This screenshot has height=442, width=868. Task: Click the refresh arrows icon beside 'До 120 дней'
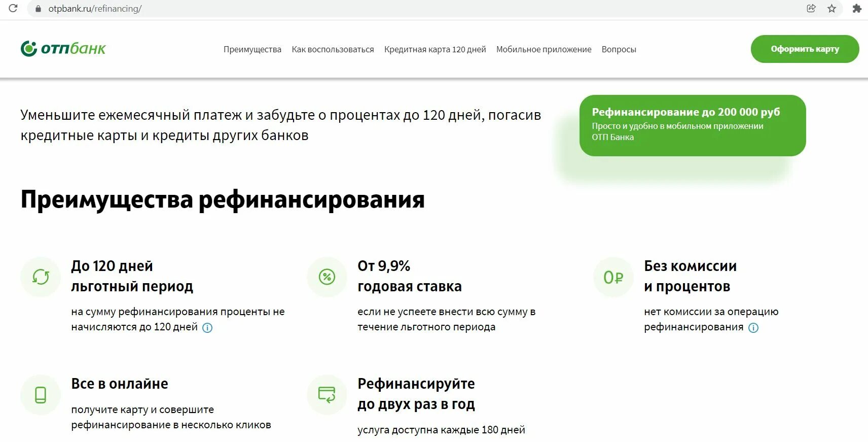tap(41, 277)
